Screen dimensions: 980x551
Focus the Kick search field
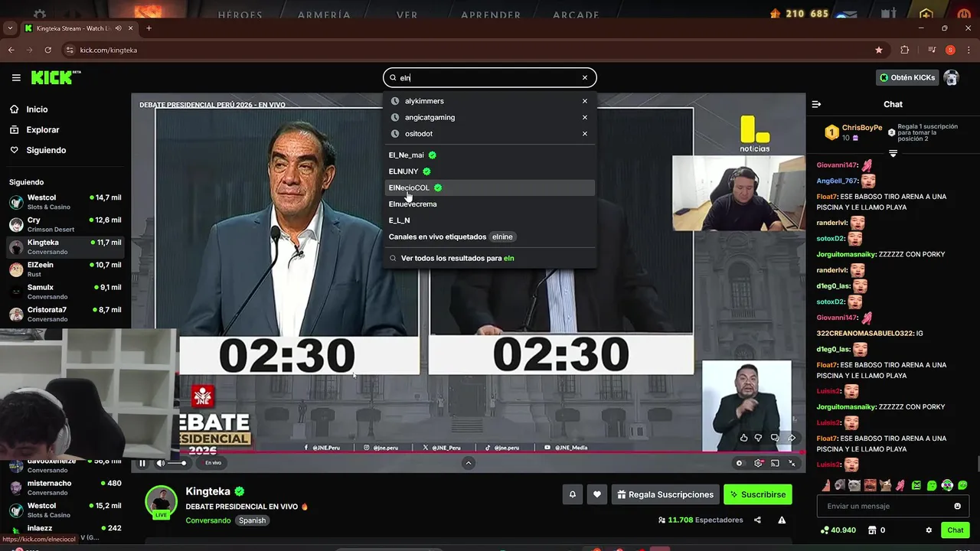[490, 77]
